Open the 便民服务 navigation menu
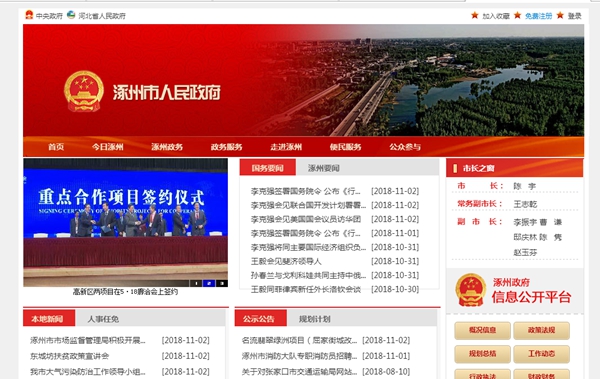The height and width of the screenshot is (379, 600). [346, 147]
